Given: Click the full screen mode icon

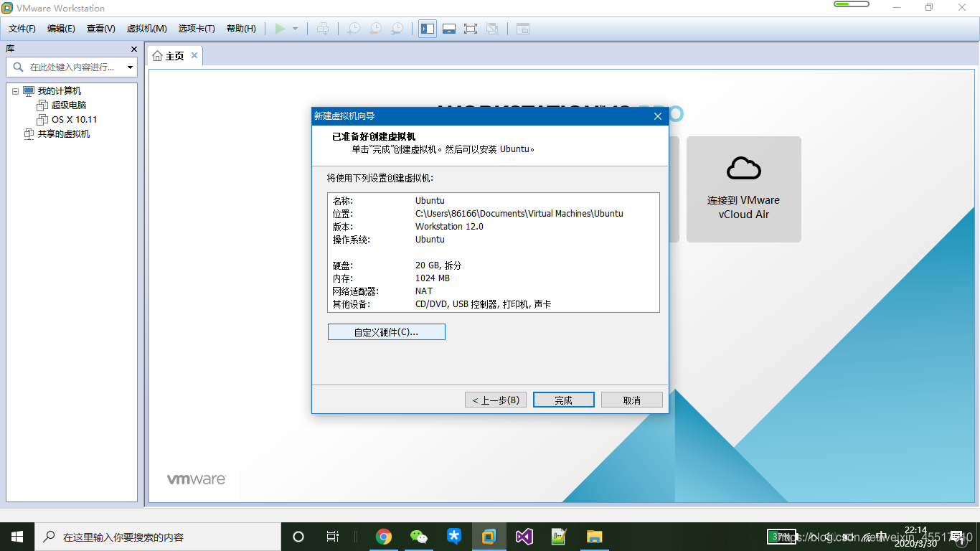Looking at the screenshot, I should coord(471,29).
